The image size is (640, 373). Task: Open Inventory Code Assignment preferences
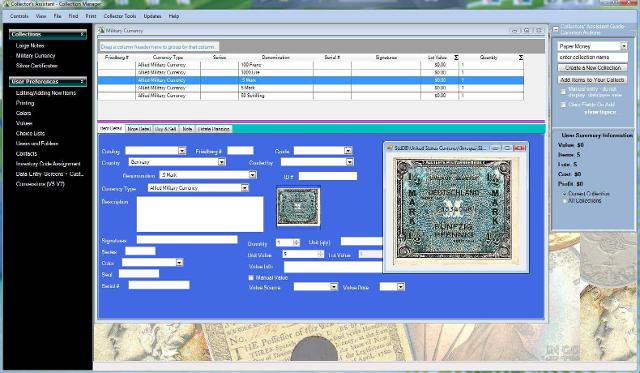48,164
